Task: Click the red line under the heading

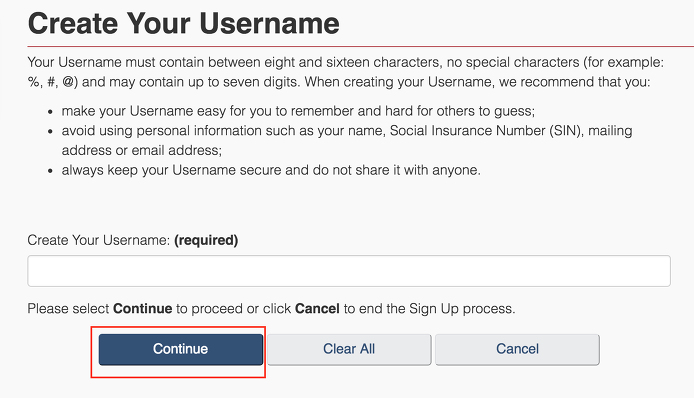Action: click(360, 46)
